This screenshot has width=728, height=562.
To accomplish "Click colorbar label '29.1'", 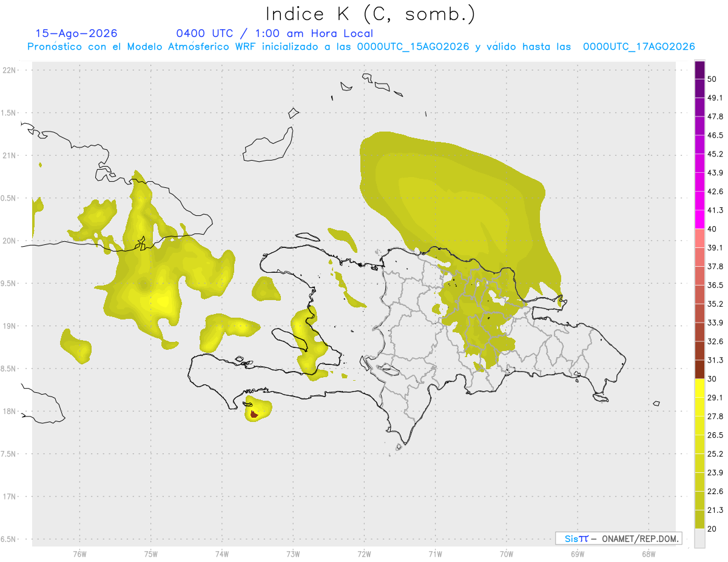I will (x=715, y=397).
